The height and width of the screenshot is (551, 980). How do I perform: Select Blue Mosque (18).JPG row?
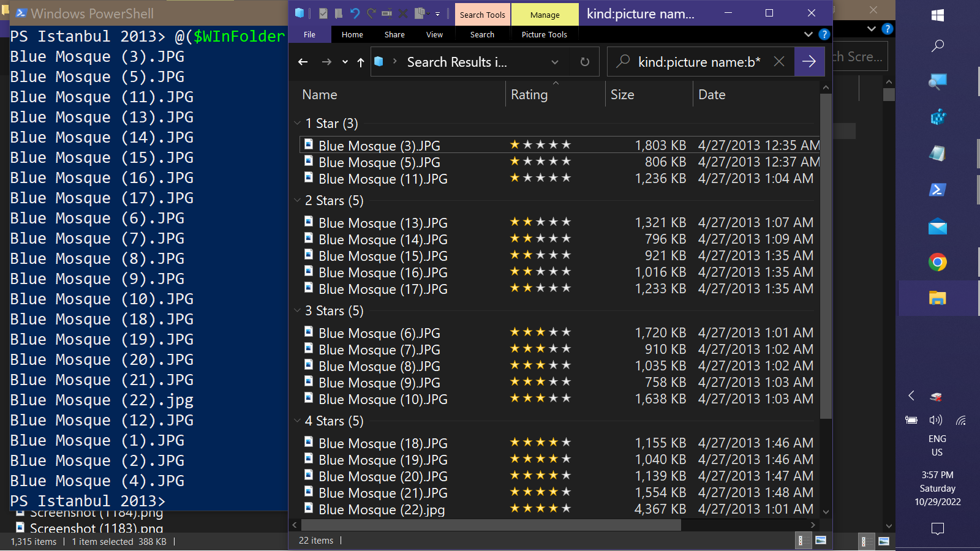[559, 443]
